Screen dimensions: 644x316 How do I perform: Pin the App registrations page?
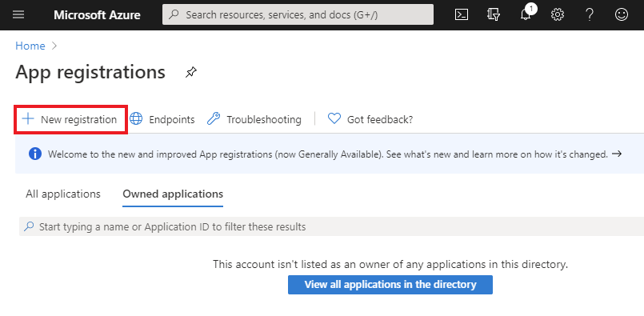click(190, 73)
